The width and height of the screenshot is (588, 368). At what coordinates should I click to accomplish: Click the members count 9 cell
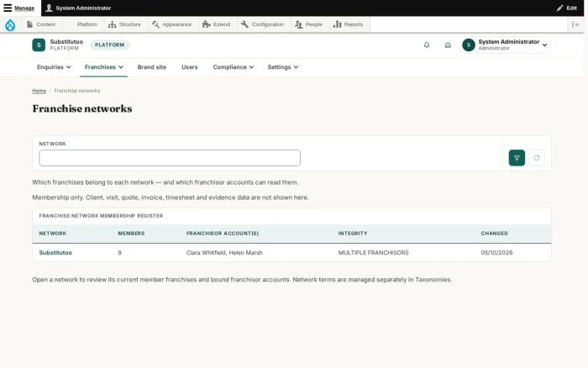pos(119,253)
